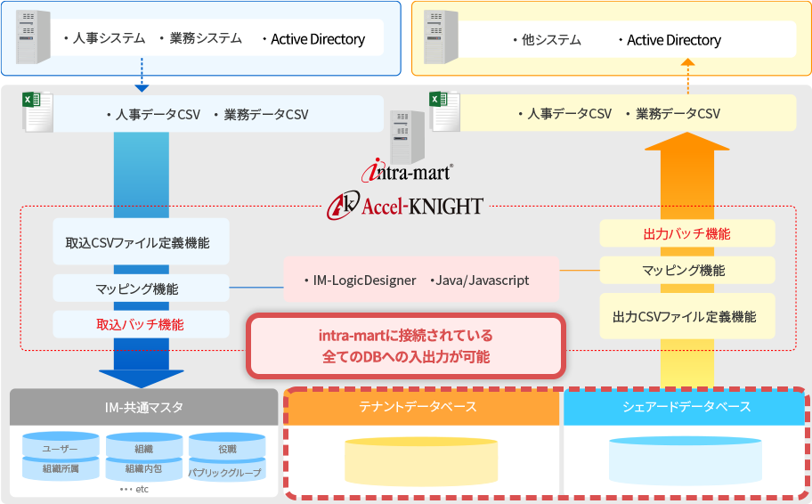Click the 人事システム text
This screenshot has width=812, height=504.
point(109,38)
